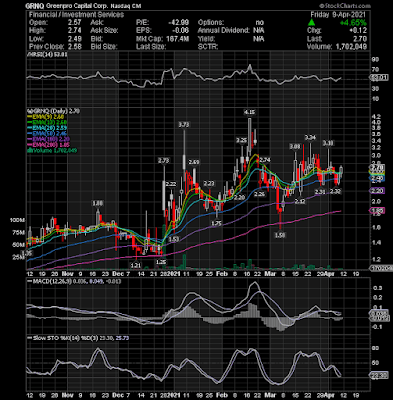Click the EMA(20) 2.59 legend entry
Image resolution: width=393 pixels, height=400 pixels.
click(47, 128)
